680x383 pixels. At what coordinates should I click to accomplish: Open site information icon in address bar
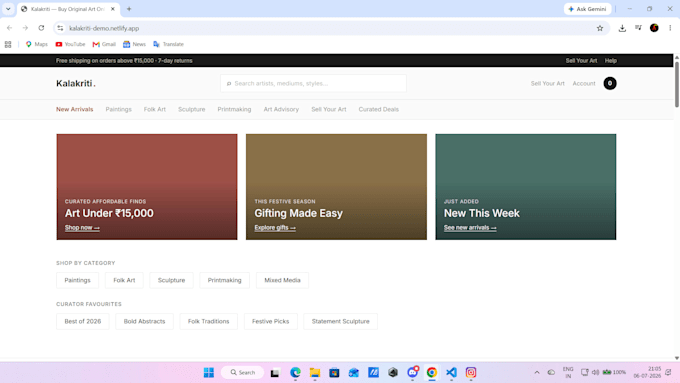(x=60, y=28)
